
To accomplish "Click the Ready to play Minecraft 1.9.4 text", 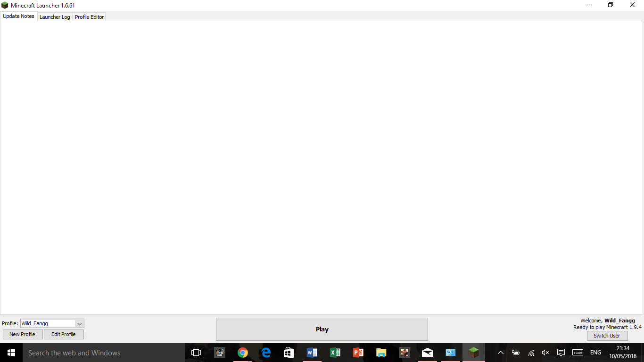I will click(607, 327).
